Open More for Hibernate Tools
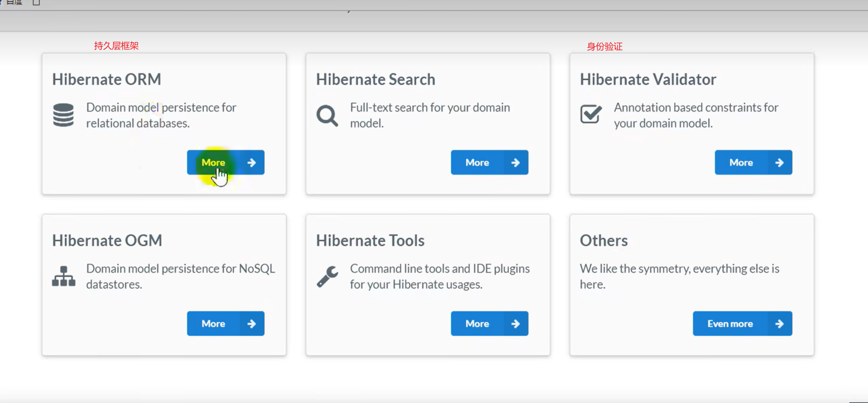The height and width of the screenshot is (403, 868). [490, 323]
